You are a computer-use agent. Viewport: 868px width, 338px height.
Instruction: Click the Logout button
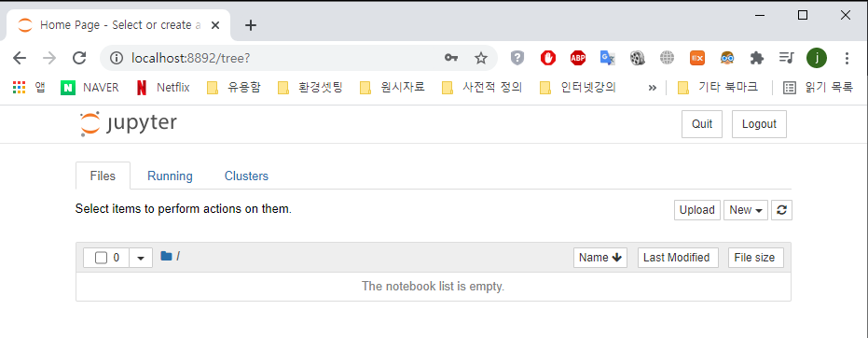[759, 124]
